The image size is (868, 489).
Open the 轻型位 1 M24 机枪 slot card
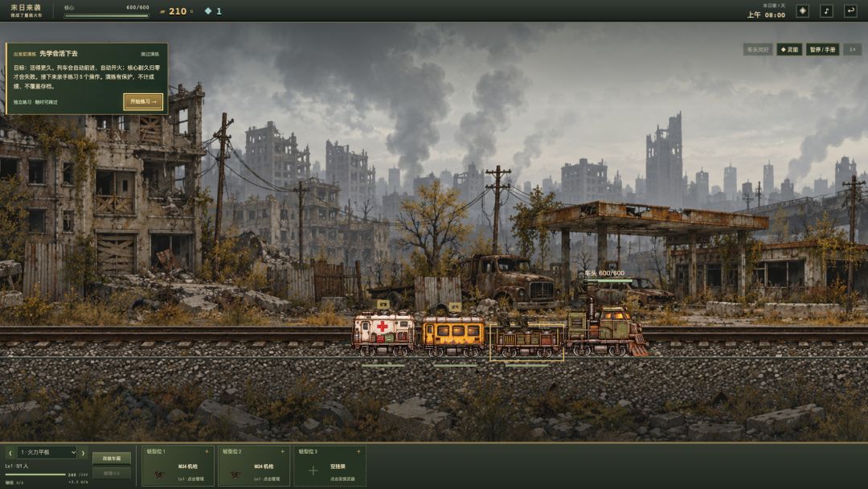pyautogui.click(x=178, y=466)
